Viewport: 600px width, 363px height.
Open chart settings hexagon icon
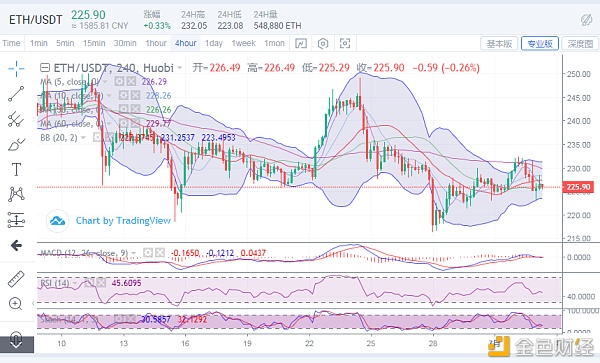click(x=323, y=44)
